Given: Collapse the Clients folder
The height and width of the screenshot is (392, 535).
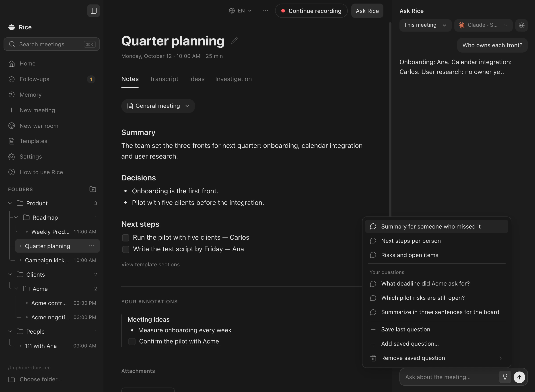Looking at the screenshot, I should pyautogui.click(x=10, y=274).
